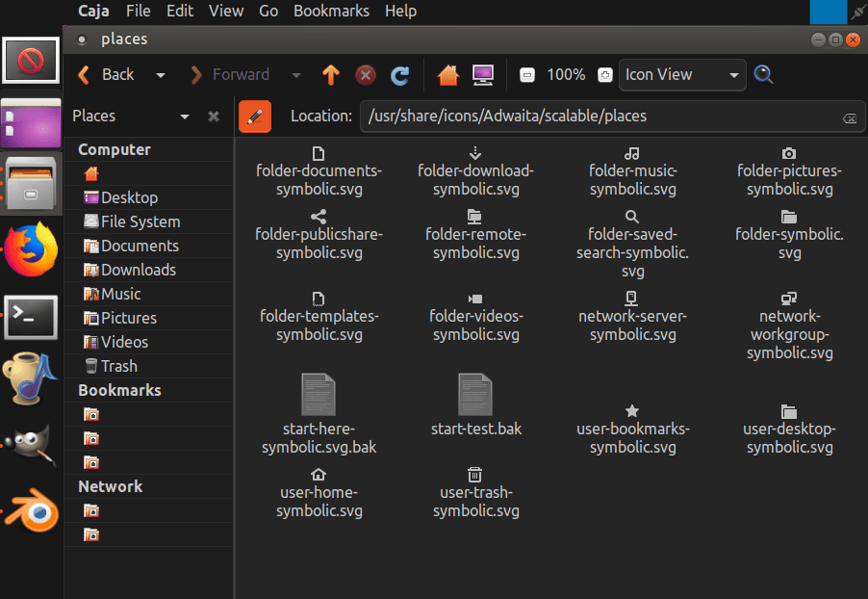Click the red Stop loading icon
The height and width of the screenshot is (599, 868).
(366, 75)
